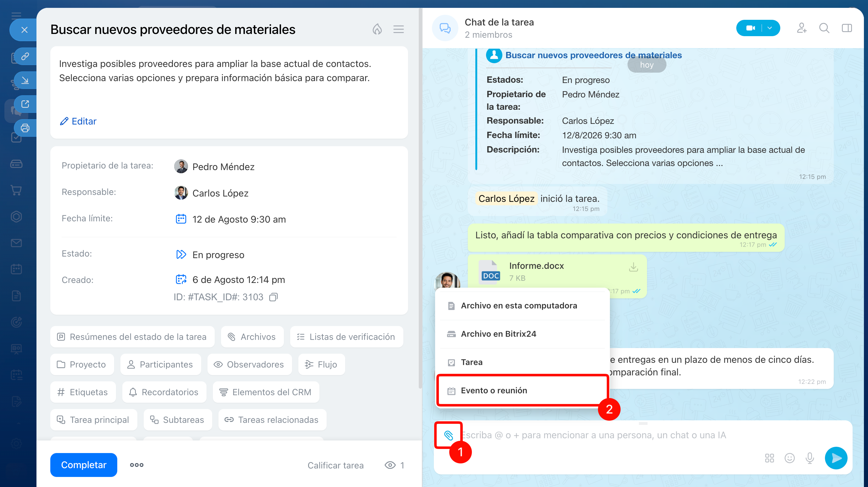Open more actions next to Completar
The height and width of the screenshot is (487, 868).
coord(137,465)
